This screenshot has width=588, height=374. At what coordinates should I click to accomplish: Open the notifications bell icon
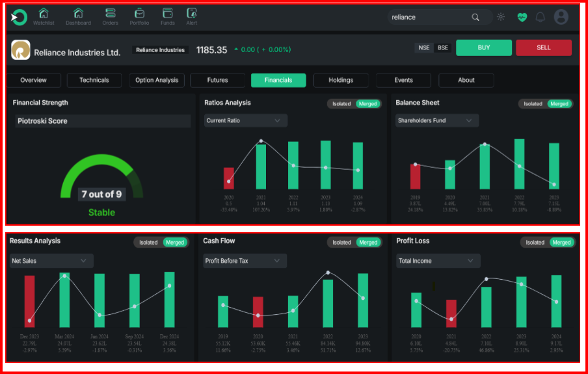click(541, 18)
